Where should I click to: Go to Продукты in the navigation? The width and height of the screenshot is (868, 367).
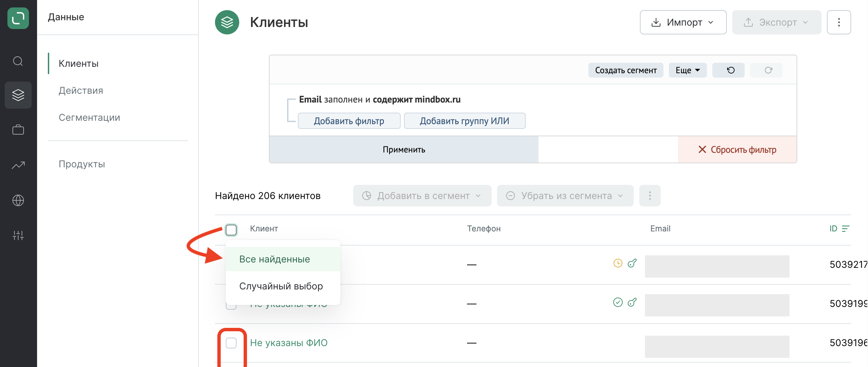(82, 164)
